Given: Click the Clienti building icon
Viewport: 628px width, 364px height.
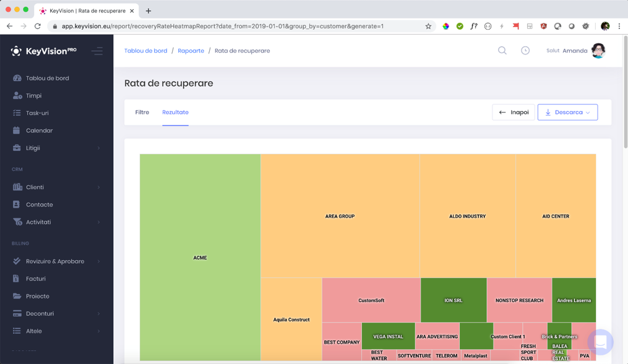Looking at the screenshot, I should pyautogui.click(x=17, y=187).
